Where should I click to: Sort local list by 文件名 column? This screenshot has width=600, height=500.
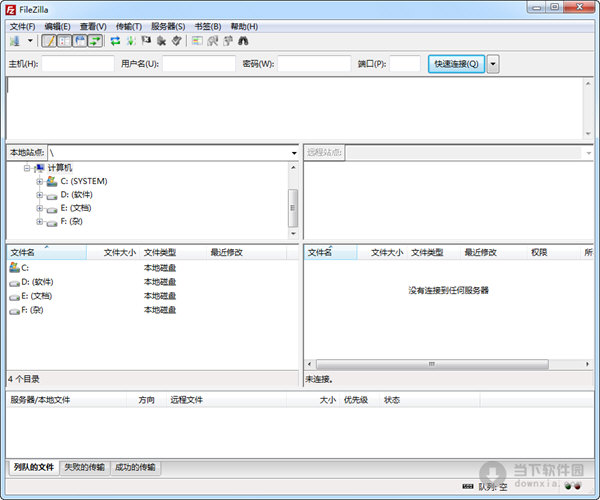[47, 252]
